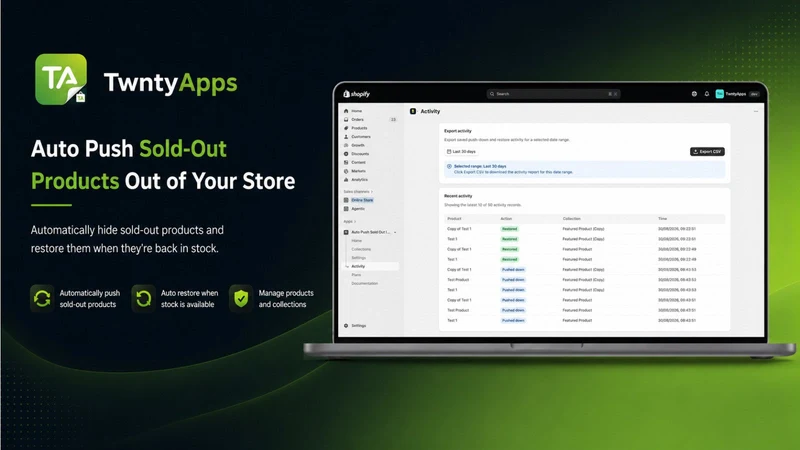Screen dimensions: 800x450
Task: Click the info icon in the Selected range banner
Action: pyautogui.click(x=449, y=166)
